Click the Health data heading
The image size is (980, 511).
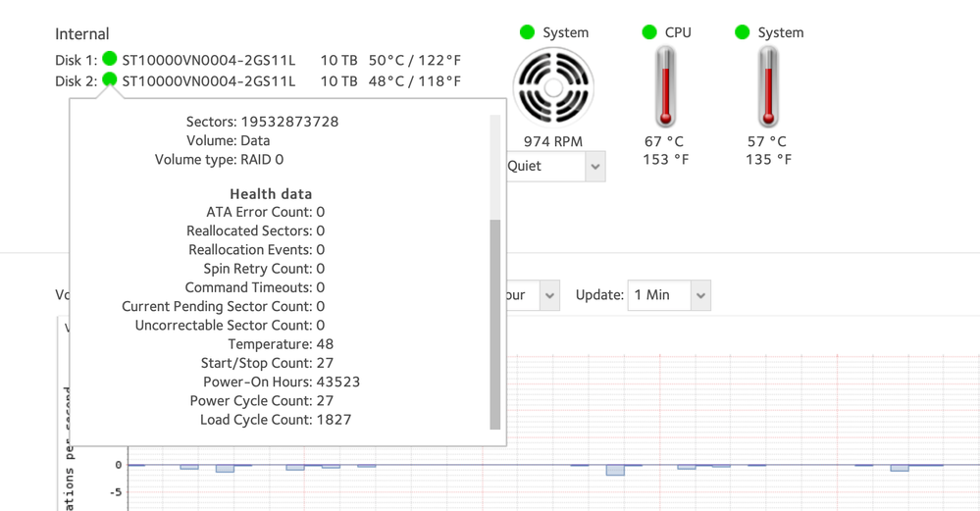click(271, 194)
